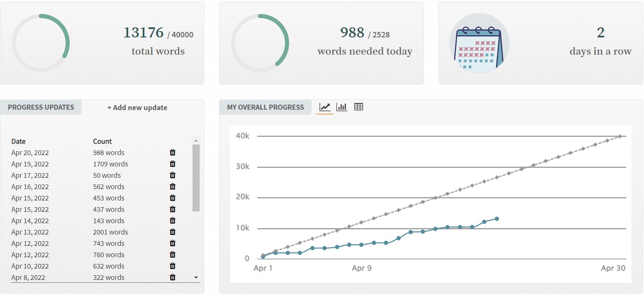Show progress as table view
The image size is (644, 295).
coord(359,107)
